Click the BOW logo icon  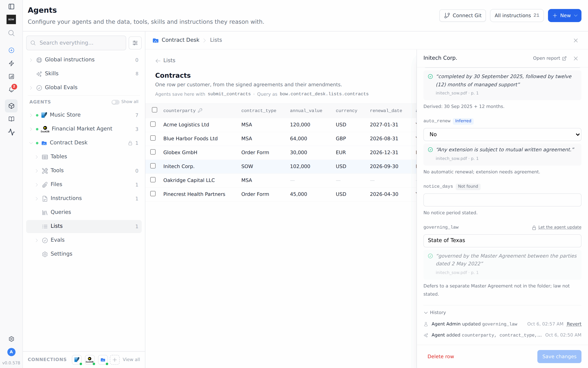tap(11, 19)
